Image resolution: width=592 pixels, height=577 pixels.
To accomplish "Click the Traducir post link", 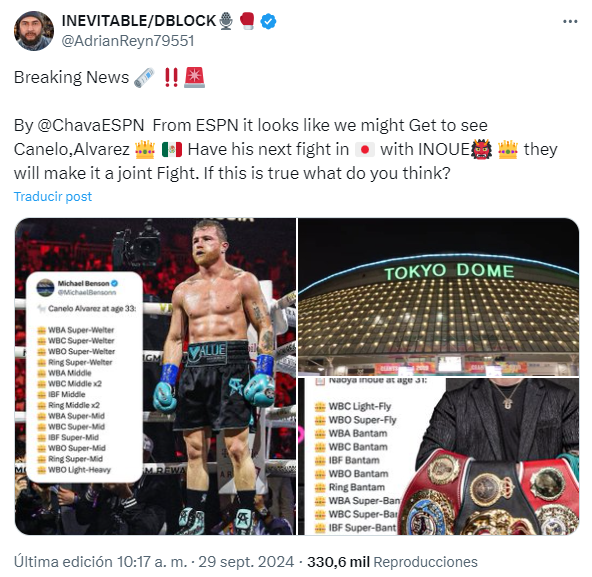I will [x=53, y=196].
